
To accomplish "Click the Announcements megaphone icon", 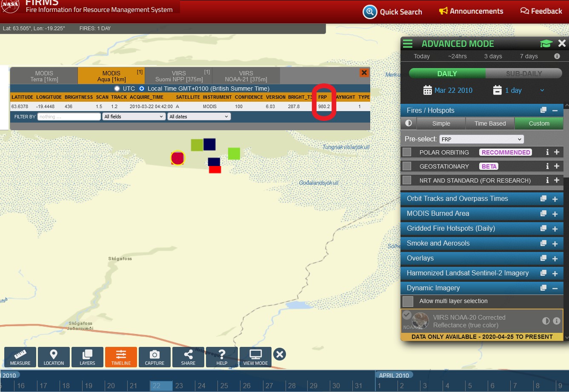I will [x=443, y=11].
